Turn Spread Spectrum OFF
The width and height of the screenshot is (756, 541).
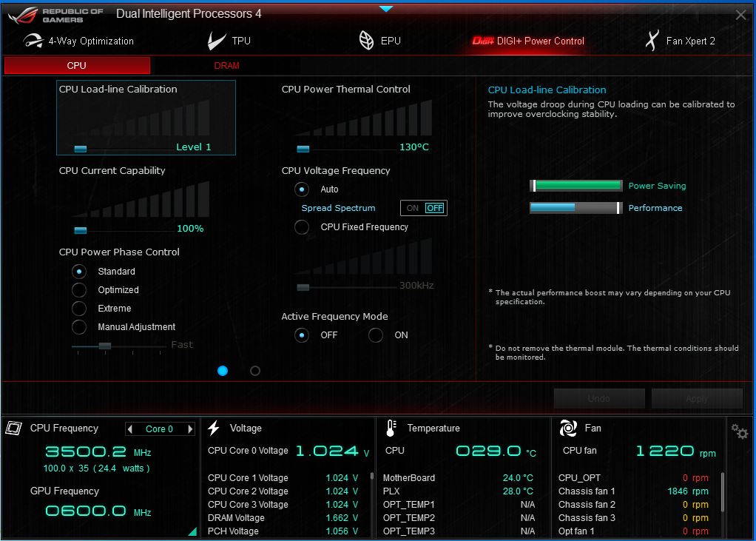tap(434, 208)
